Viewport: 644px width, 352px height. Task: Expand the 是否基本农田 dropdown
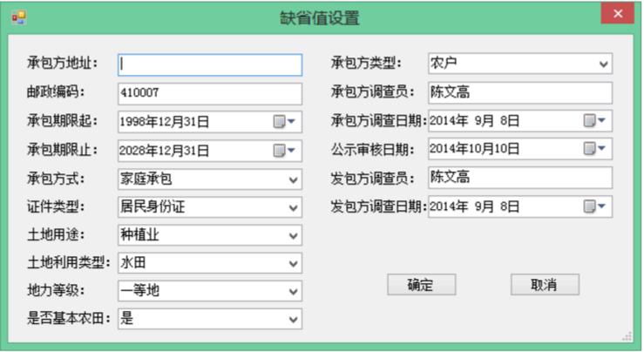coord(293,319)
